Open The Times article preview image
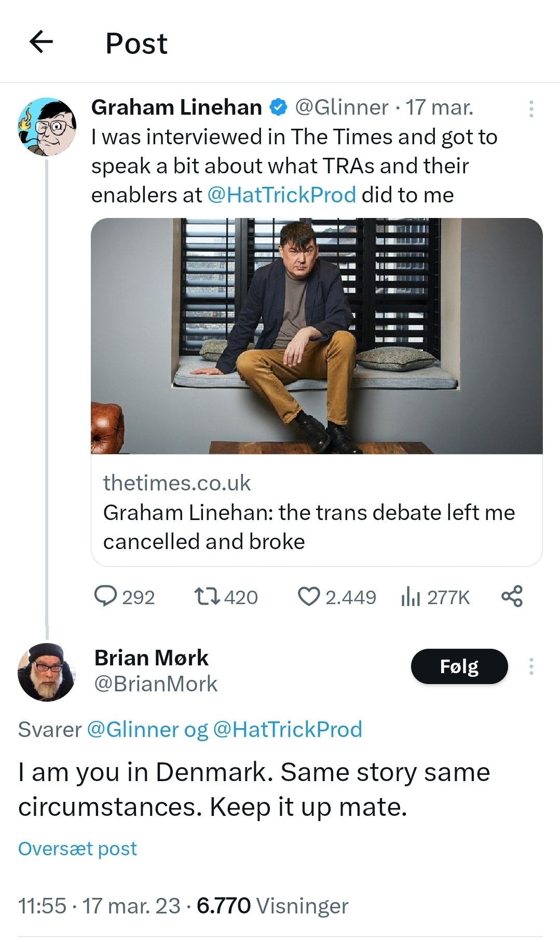The image size is (560, 942). 317,336
